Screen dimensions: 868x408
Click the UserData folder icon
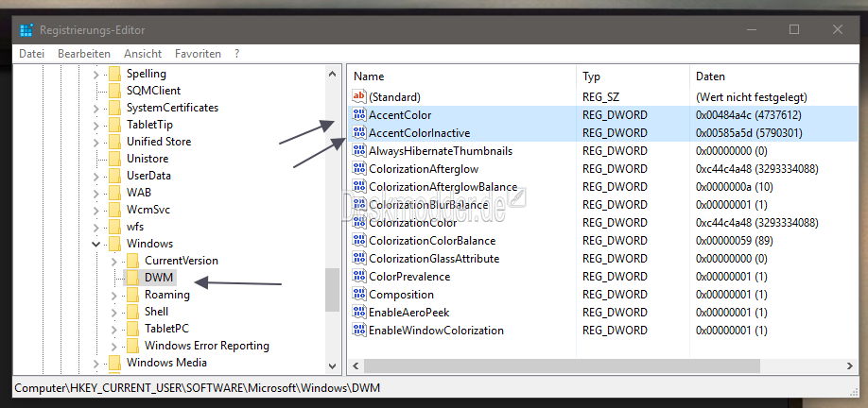(114, 176)
